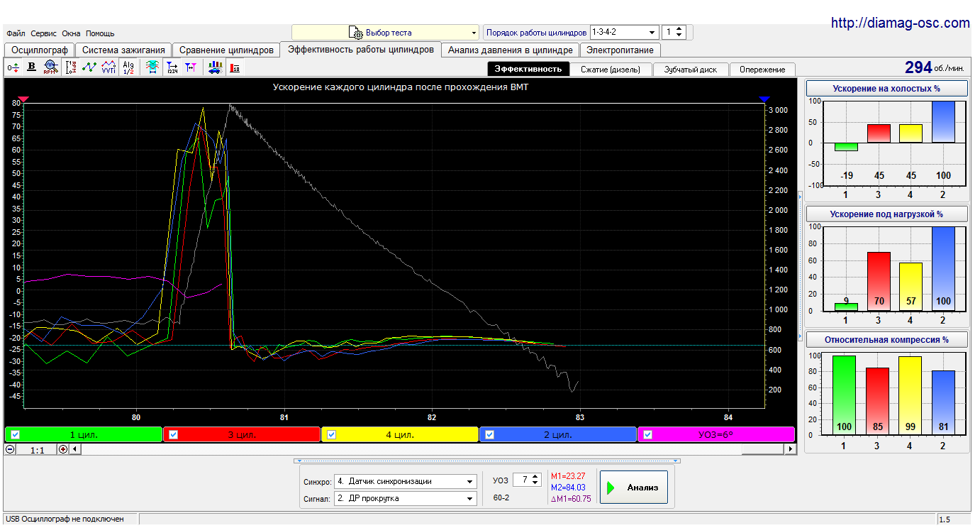The image size is (980, 528).
Task: Toggle checkbox for УОЗ=6° trace
Action: 647,435
